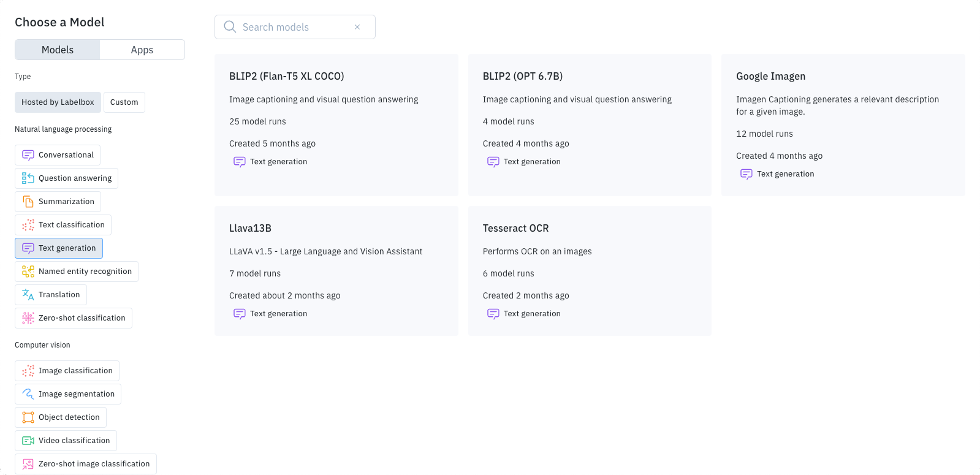Click '25 model runs' text
The width and height of the screenshot is (980, 475).
tap(257, 121)
